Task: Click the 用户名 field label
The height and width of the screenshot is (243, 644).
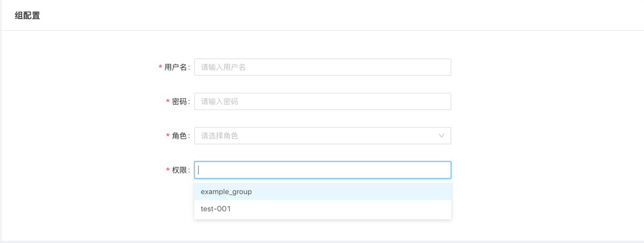Action: coord(176,67)
